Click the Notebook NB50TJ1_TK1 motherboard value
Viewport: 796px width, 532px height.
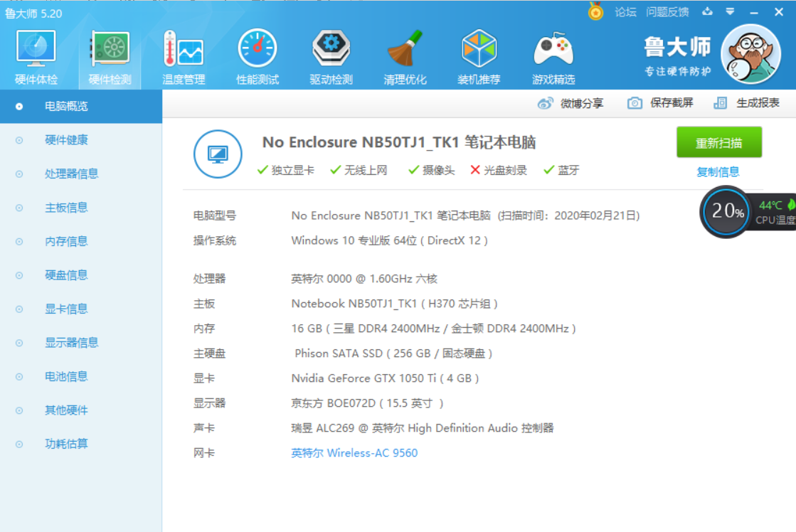pos(395,304)
